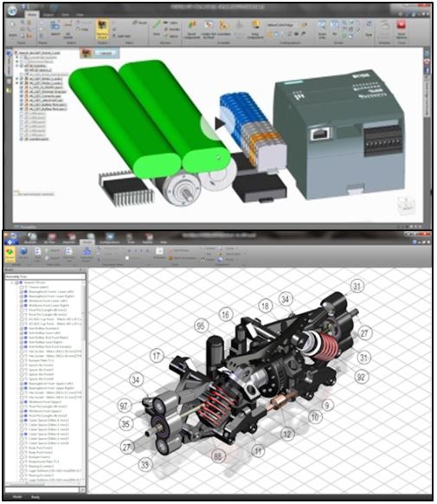This screenshot has height=504, width=437.
Task: Select balloon number 12
Action: 287,435
